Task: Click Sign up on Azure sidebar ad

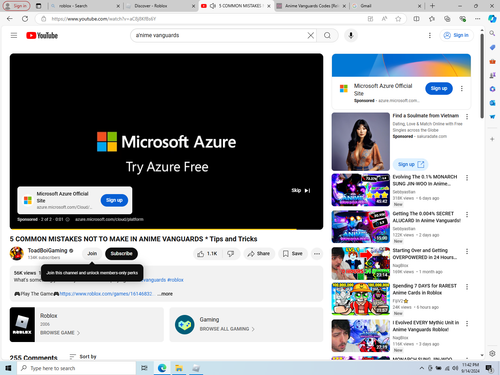Action: click(x=439, y=88)
